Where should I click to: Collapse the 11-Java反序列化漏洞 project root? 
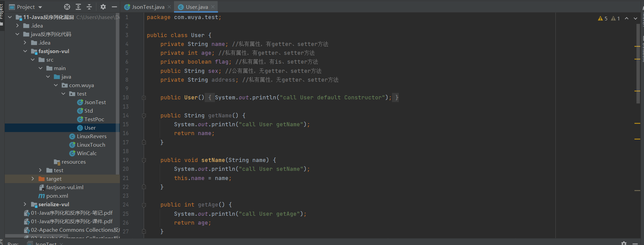pyautogui.click(x=10, y=17)
